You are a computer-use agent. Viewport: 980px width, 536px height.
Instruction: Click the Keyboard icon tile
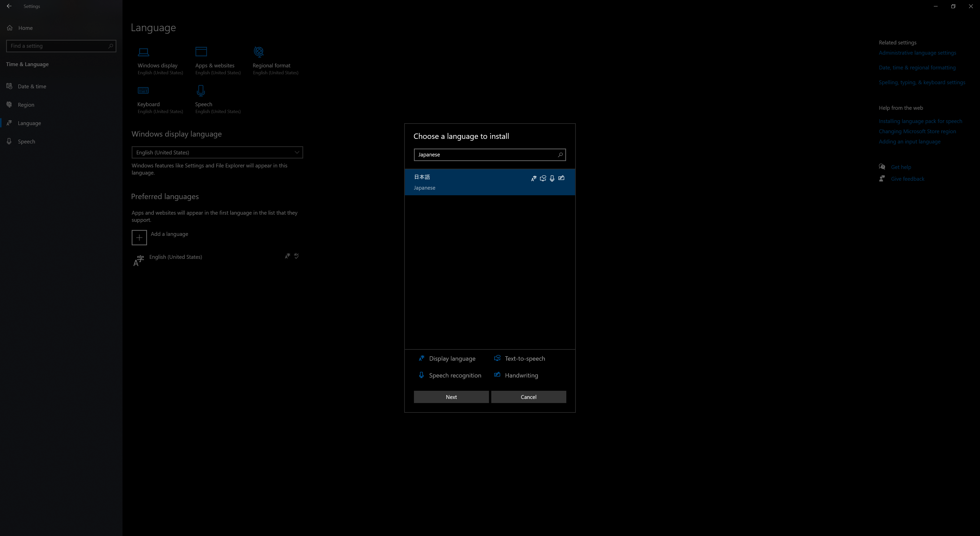coord(143,91)
